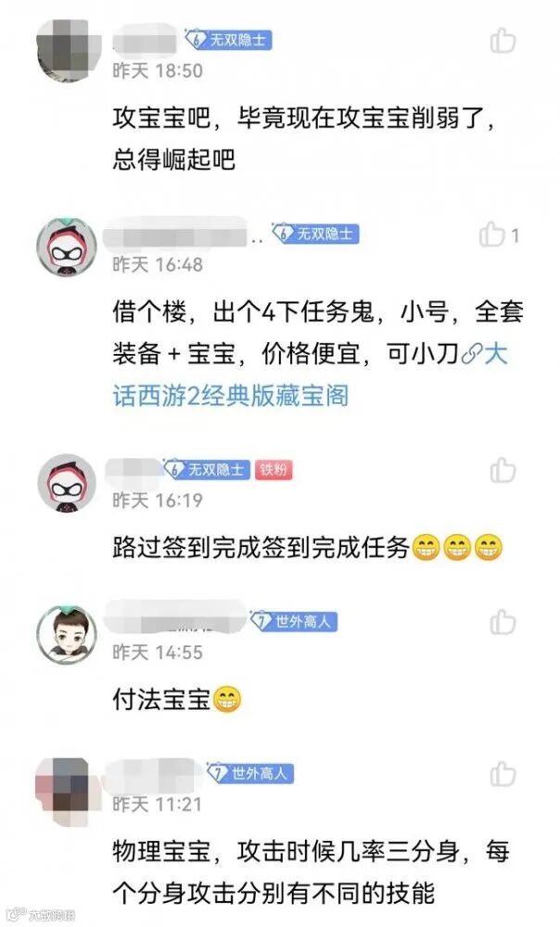Open the cartoon boy avatar at 14:55
Screen dimensions: 560x927
pos(67,634)
